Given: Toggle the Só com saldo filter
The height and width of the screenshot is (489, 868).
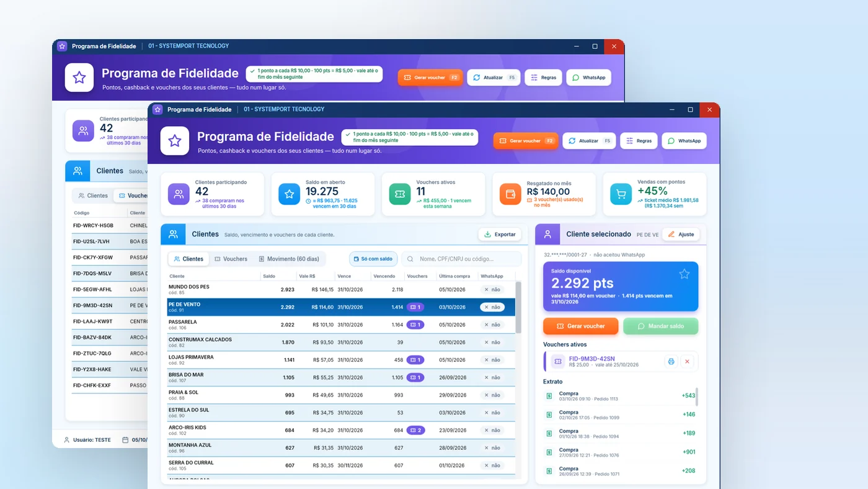Looking at the screenshot, I should tap(373, 259).
